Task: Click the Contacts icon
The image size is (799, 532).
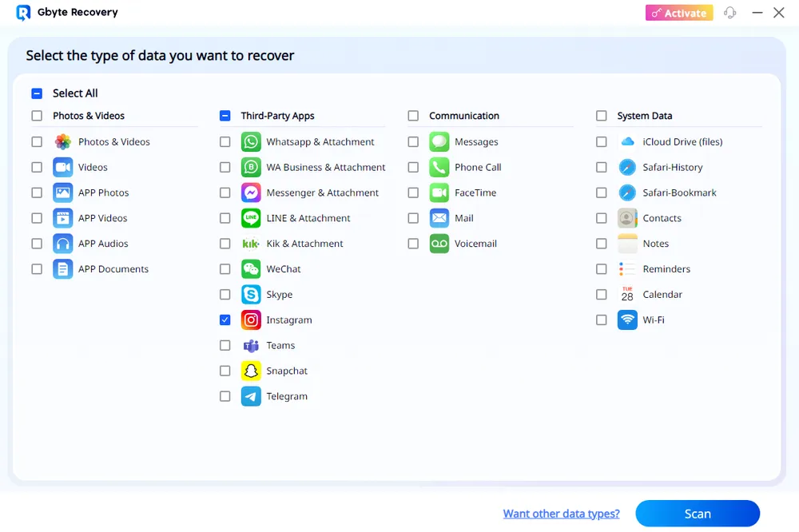Action: [x=627, y=218]
